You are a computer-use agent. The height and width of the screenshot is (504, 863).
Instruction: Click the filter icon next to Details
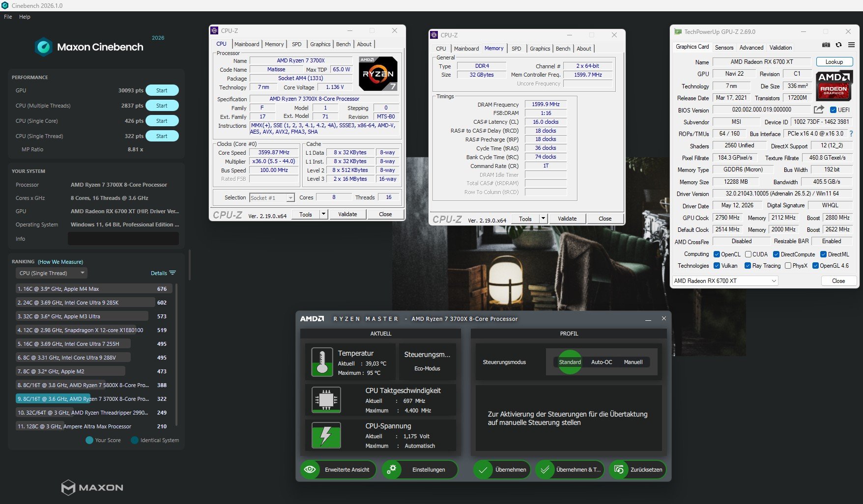(x=173, y=273)
